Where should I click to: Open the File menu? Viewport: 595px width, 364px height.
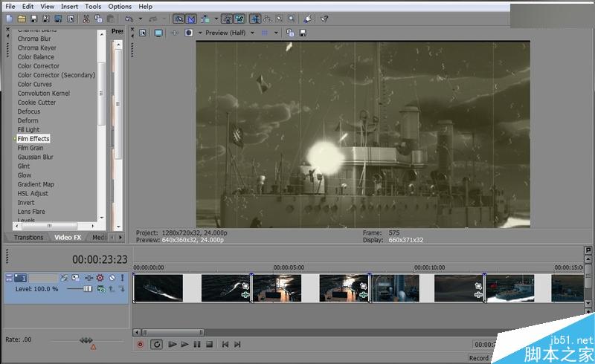(10, 7)
